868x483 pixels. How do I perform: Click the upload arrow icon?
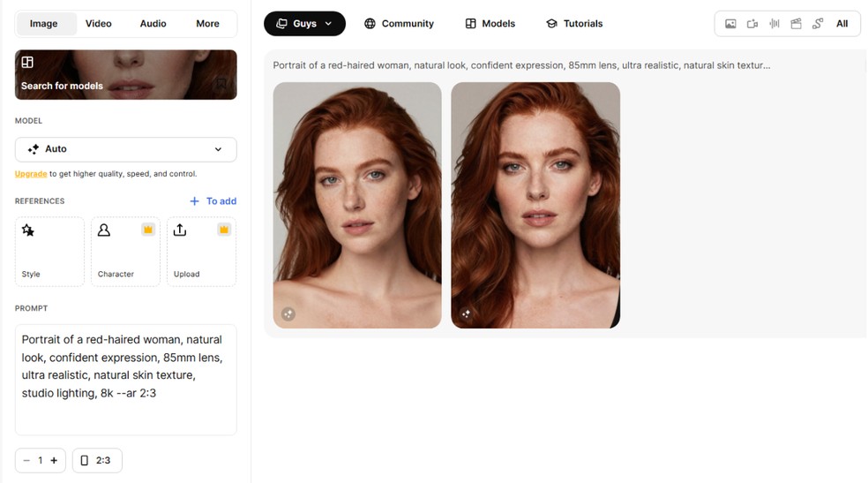coord(180,230)
